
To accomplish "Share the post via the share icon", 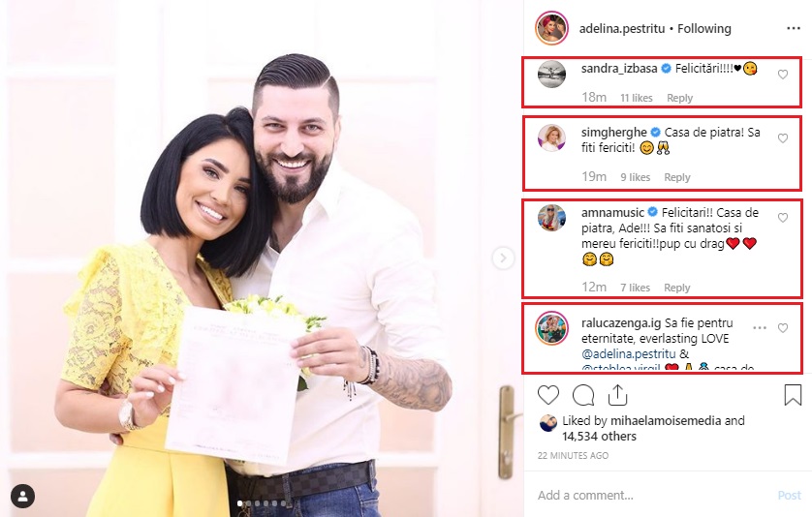I will [617, 395].
